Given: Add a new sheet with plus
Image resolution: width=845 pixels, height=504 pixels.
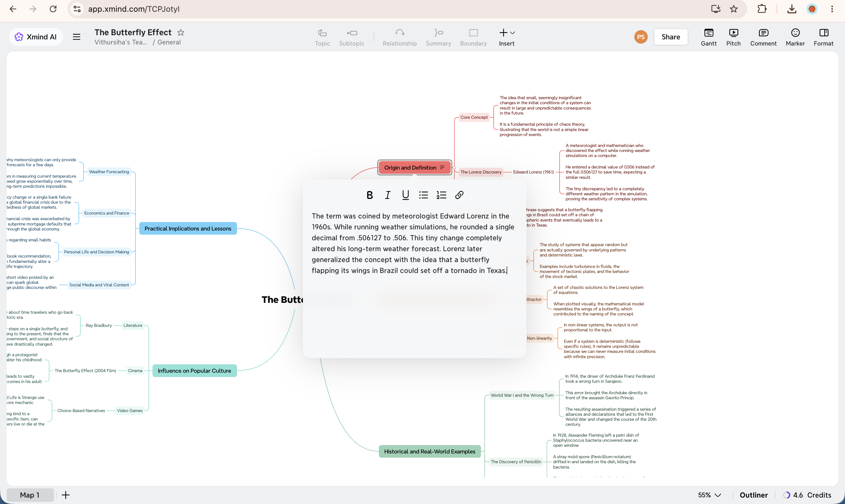Looking at the screenshot, I should tap(66, 495).
